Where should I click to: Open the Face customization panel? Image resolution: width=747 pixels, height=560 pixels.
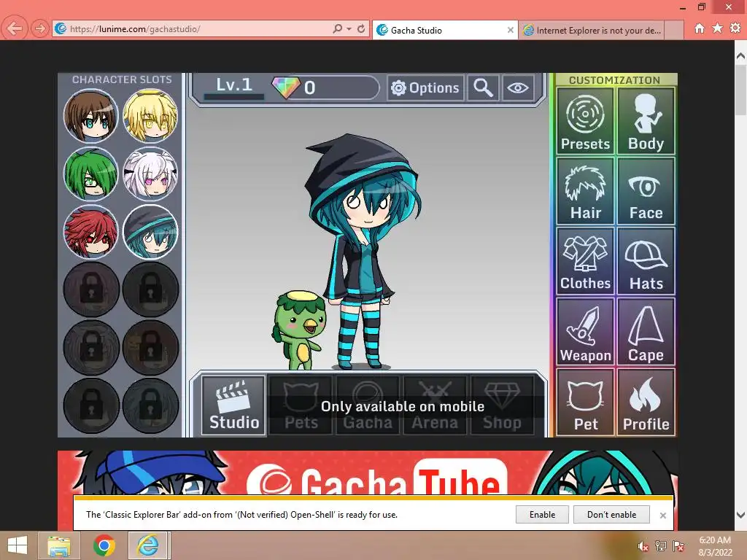pos(646,191)
